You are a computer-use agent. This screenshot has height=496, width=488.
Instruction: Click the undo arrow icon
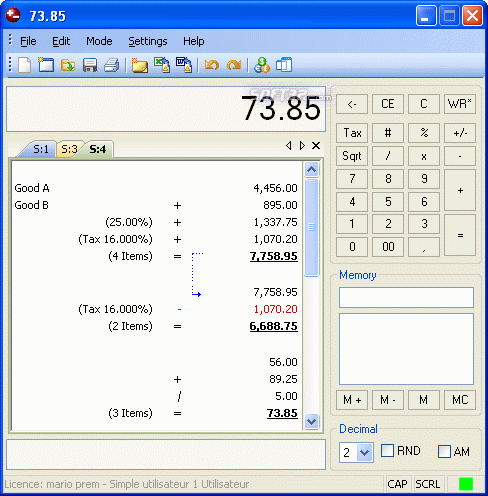[212, 65]
